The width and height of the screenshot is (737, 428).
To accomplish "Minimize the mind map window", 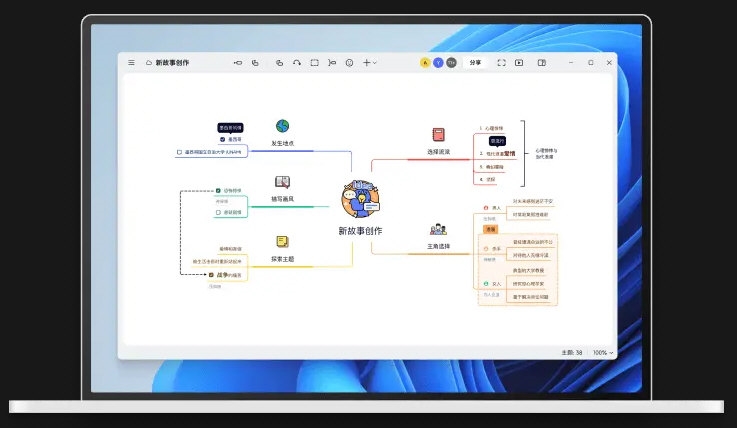I will (x=571, y=62).
